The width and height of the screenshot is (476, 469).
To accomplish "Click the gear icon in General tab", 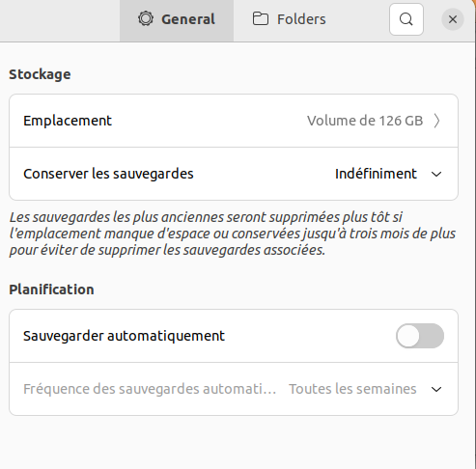I will point(146,18).
